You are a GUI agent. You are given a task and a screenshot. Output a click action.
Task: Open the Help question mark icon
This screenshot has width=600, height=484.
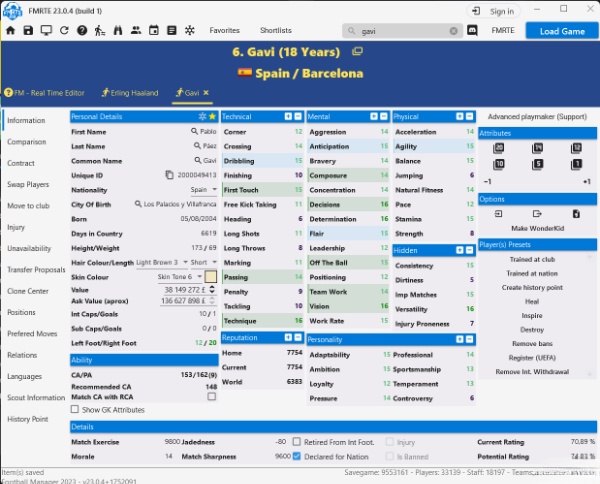coord(82,30)
